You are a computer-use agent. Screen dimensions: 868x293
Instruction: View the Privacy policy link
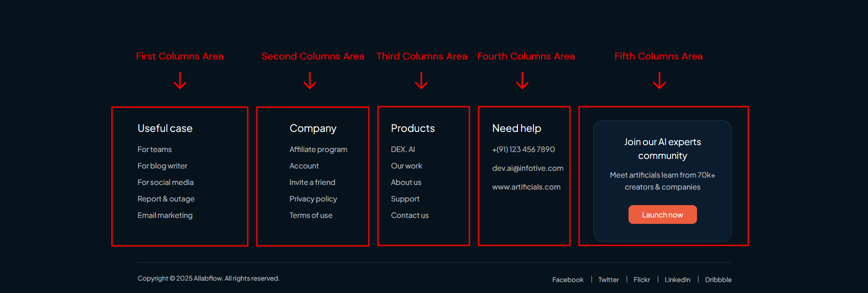[x=313, y=199]
